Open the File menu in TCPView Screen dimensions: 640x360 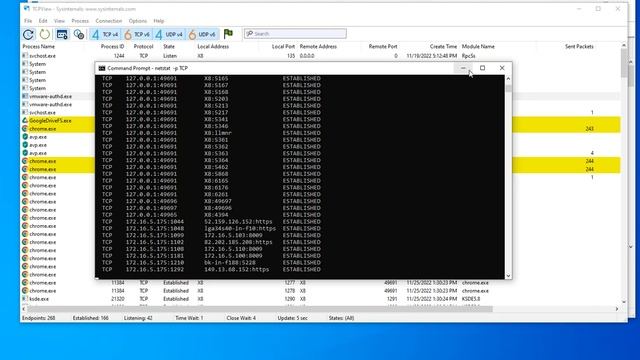pyautogui.click(x=28, y=21)
